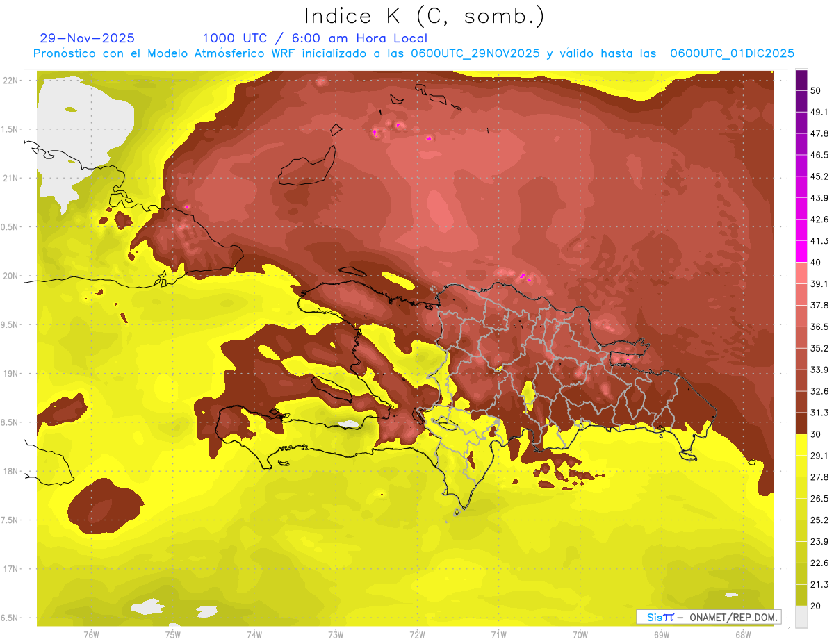Select colorbar value "40"

click(816, 263)
